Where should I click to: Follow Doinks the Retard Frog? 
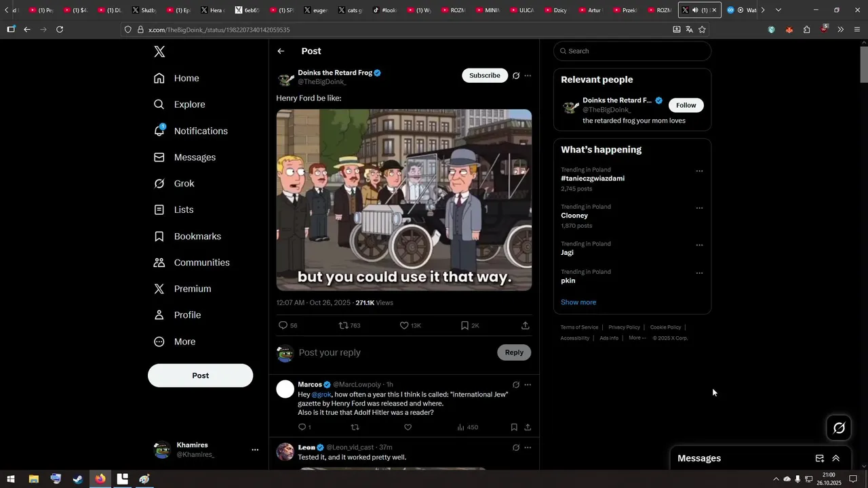[x=686, y=105]
